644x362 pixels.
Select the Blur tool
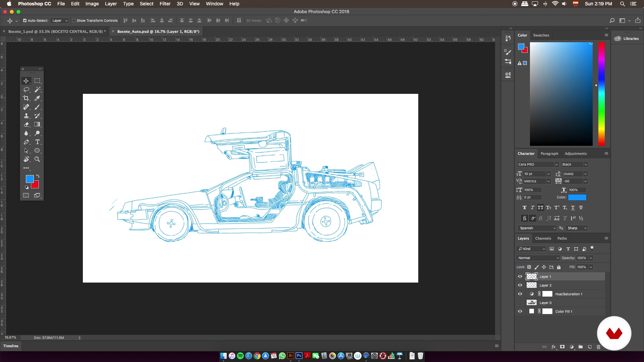(x=26, y=133)
